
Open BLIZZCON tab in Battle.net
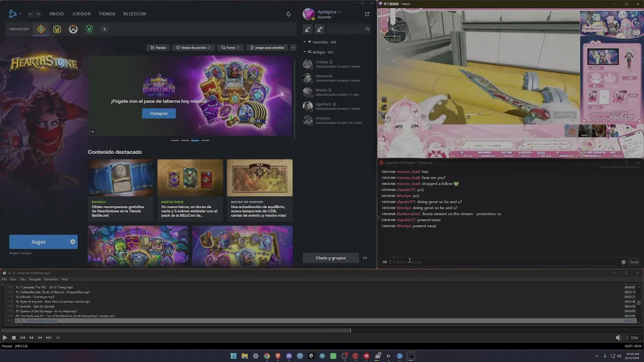[x=134, y=14]
